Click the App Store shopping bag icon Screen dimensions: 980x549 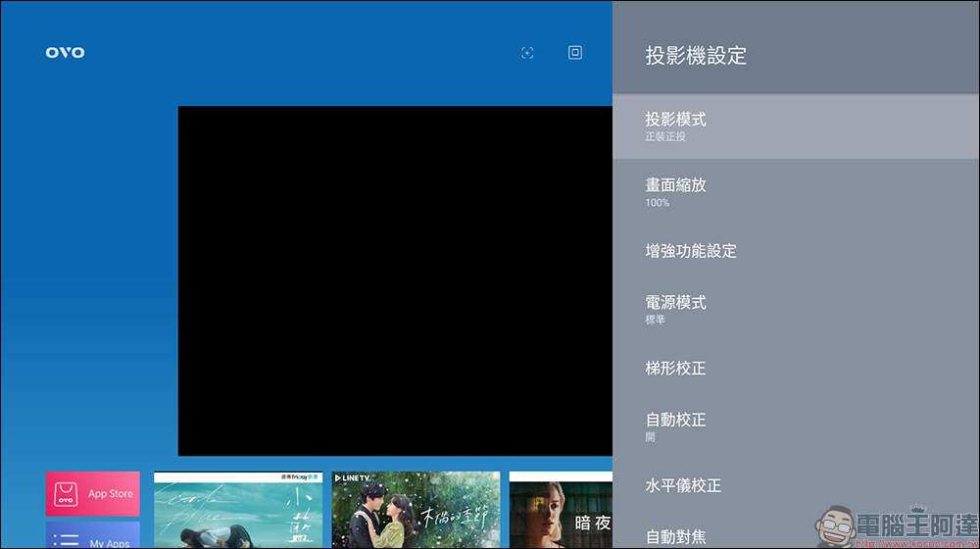pos(66,494)
